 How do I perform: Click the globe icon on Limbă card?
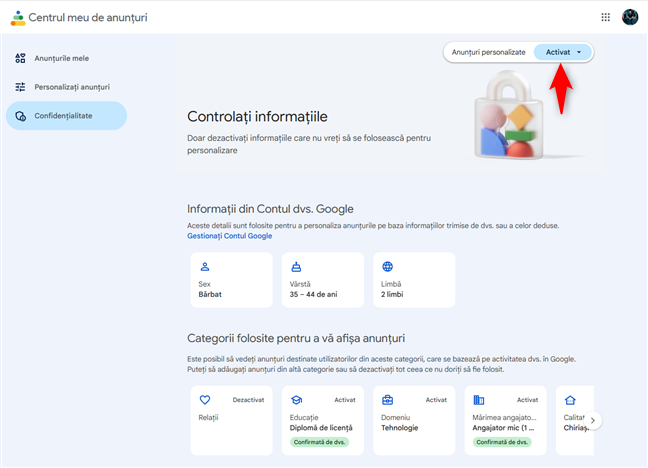pos(387,267)
